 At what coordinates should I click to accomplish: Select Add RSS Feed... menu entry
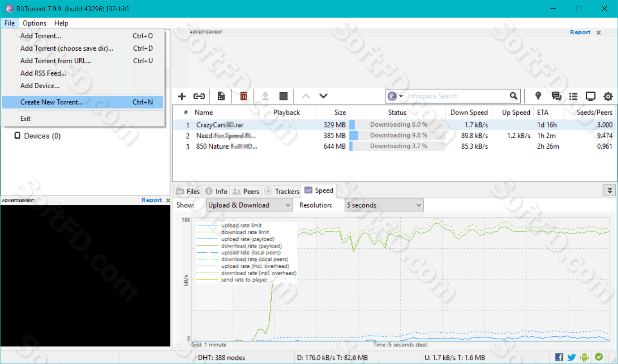[82, 73]
